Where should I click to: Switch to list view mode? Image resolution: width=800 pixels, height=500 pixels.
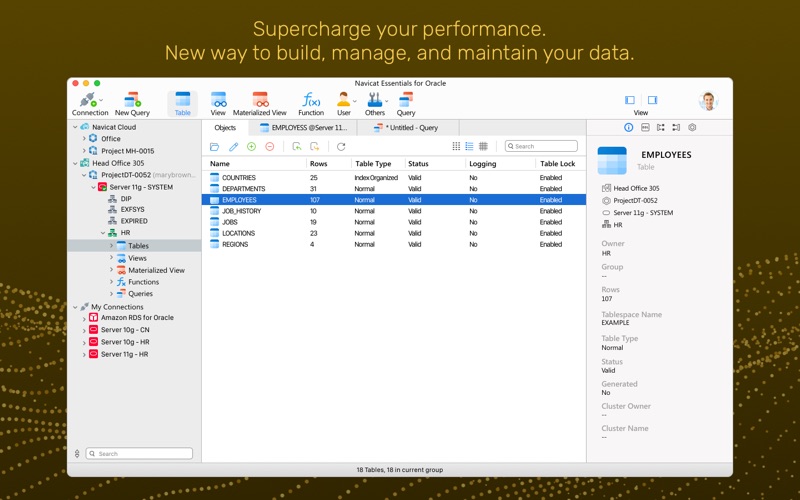coord(469,146)
